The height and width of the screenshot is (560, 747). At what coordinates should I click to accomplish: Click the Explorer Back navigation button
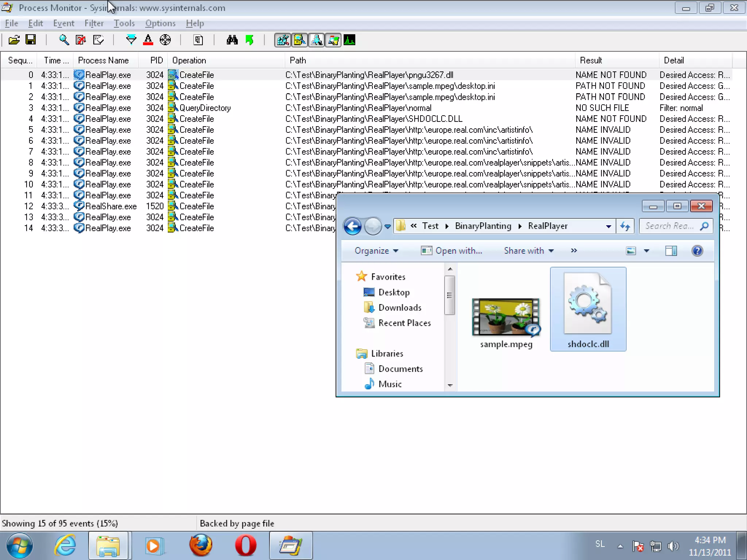pos(352,226)
